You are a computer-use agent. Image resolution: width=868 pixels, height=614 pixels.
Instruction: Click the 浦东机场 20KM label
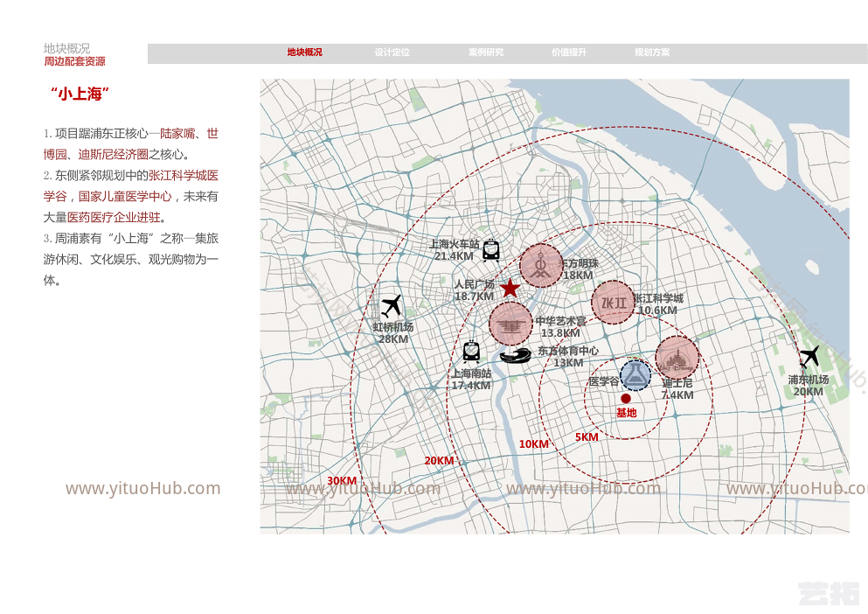pos(809,386)
